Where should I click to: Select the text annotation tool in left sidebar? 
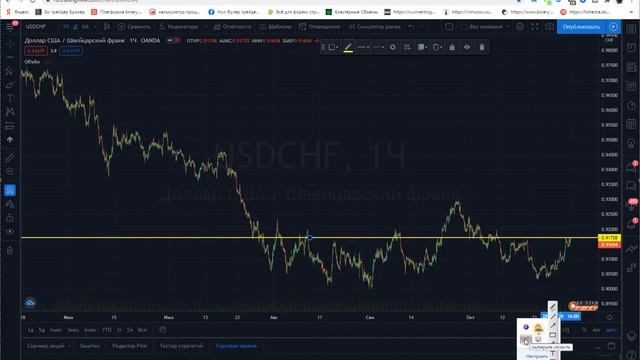10,98
